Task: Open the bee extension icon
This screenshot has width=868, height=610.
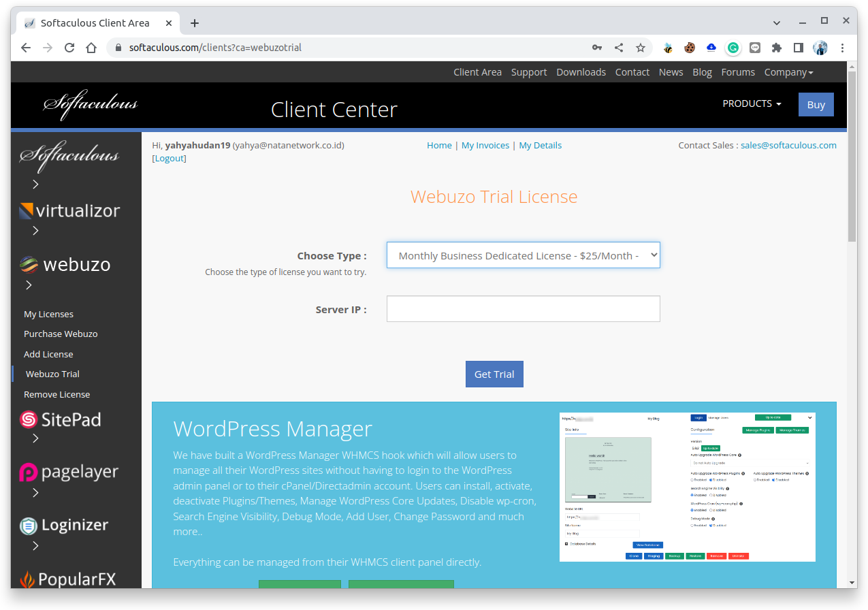Action: (x=668, y=48)
